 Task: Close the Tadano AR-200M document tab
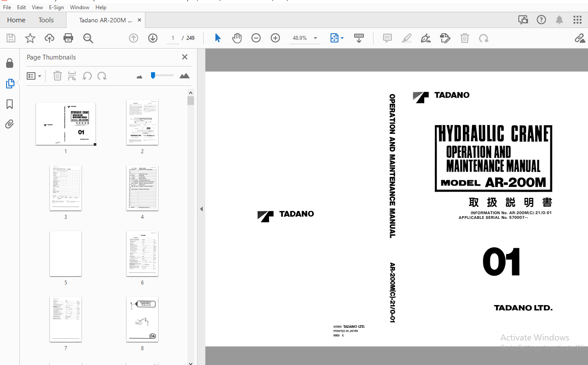140,20
